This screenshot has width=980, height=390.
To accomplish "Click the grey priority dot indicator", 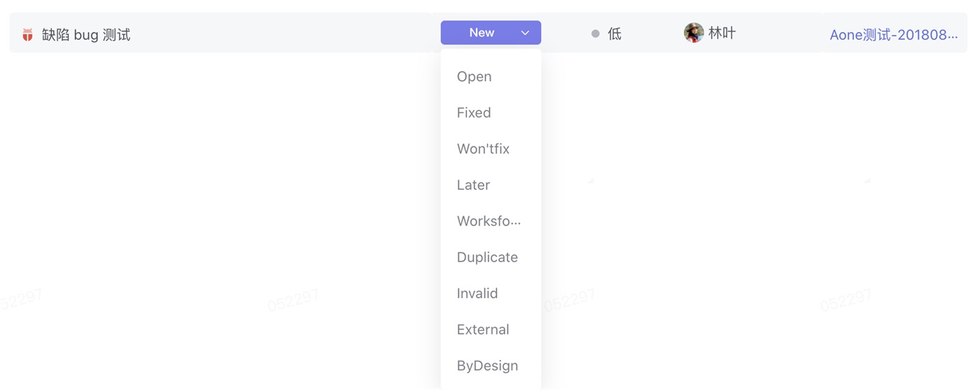I will 596,34.
